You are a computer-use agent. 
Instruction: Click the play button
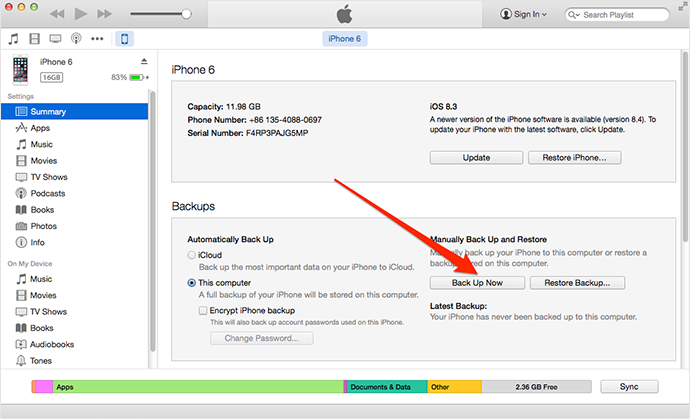pyautogui.click(x=81, y=14)
